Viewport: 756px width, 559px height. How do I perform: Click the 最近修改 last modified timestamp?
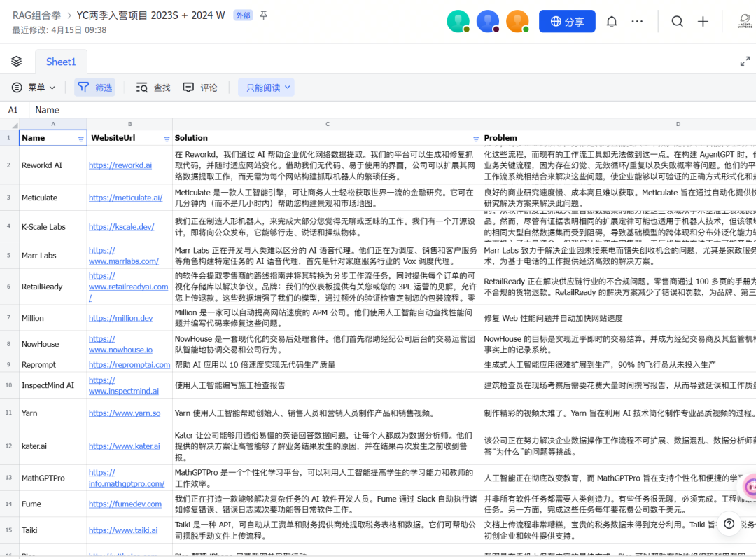[59, 30]
